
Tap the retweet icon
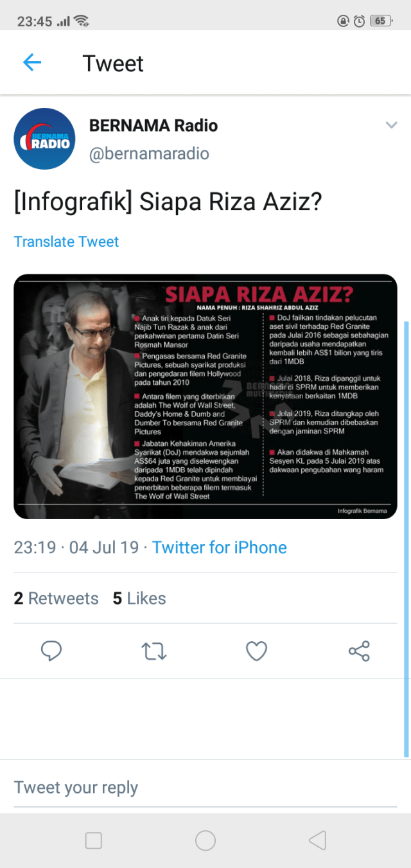point(154,651)
